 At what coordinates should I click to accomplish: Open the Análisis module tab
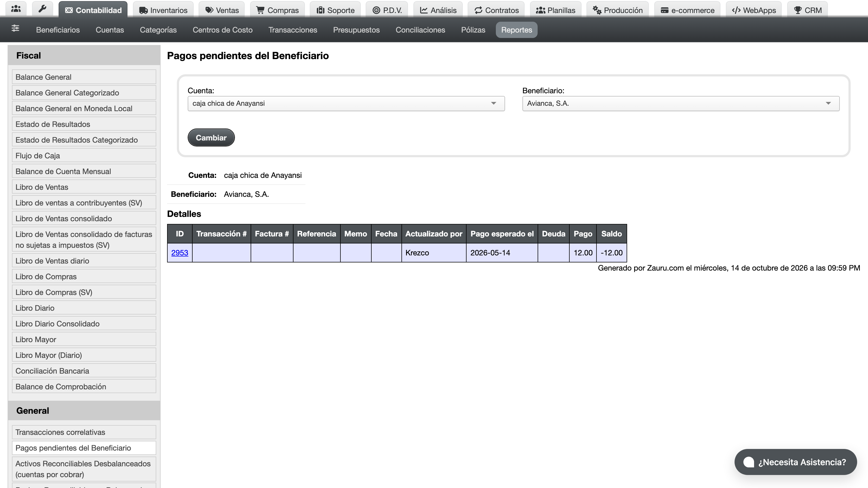tap(438, 10)
